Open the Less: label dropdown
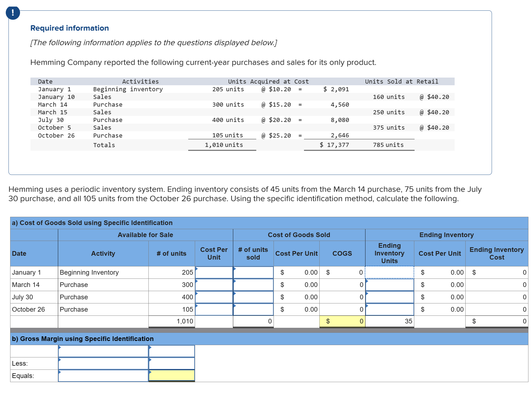Screen dimensions: 532x401 [x=103, y=363]
